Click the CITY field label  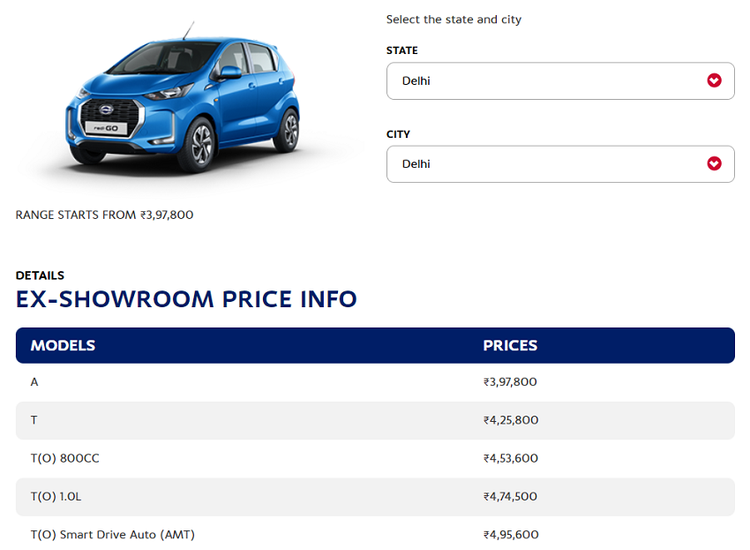pyautogui.click(x=398, y=134)
